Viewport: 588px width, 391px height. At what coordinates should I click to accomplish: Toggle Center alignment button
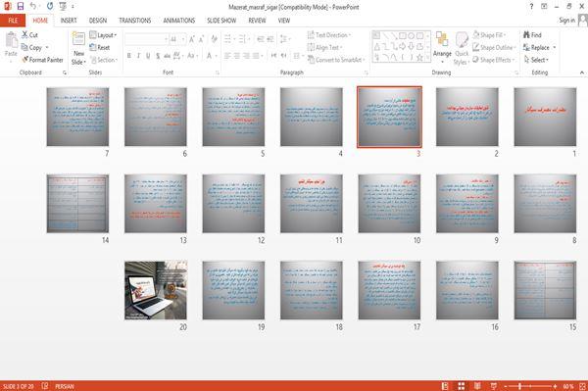pos(236,56)
